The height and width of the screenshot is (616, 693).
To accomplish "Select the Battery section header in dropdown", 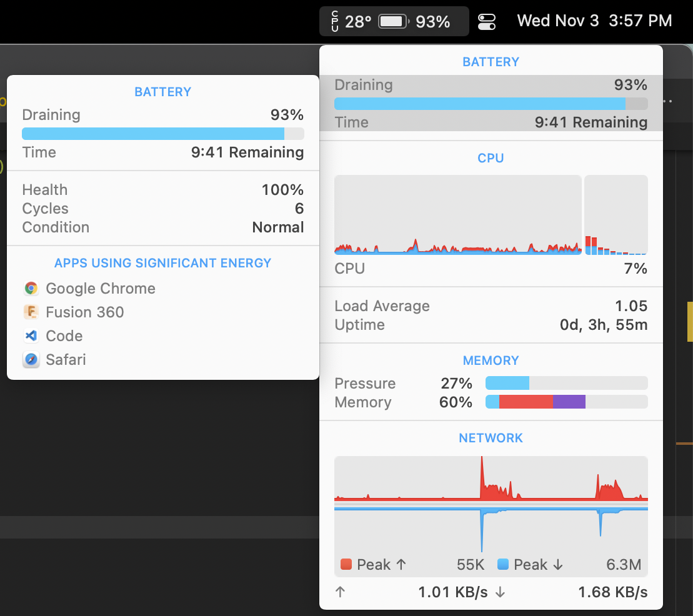I will [491, 62].
